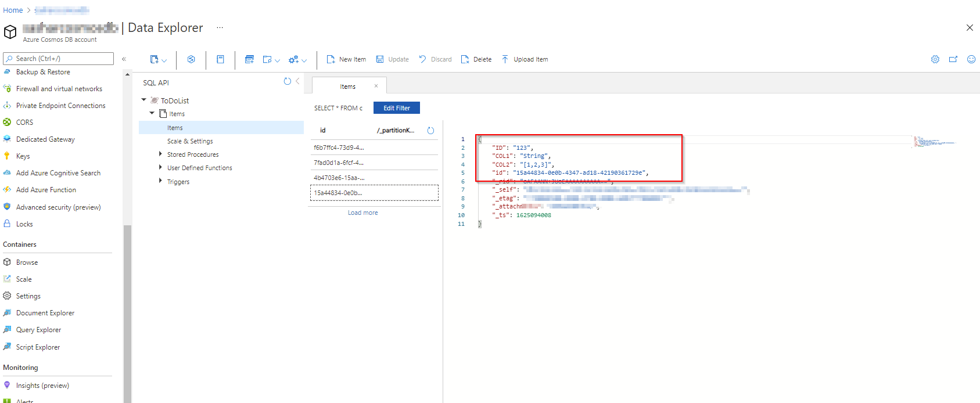This screenshot has width=980, height=403.
Task: Open Browse under Containers
Action: (x=27, y=262)
